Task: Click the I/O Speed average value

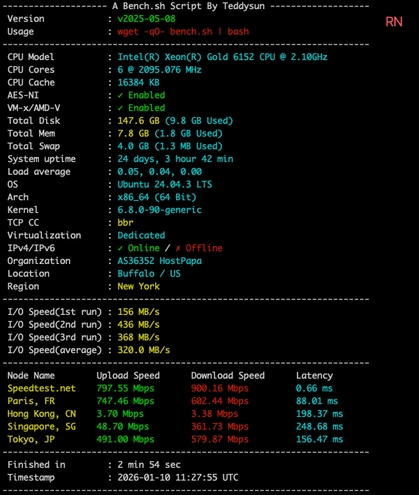Action: coord(143,350)
